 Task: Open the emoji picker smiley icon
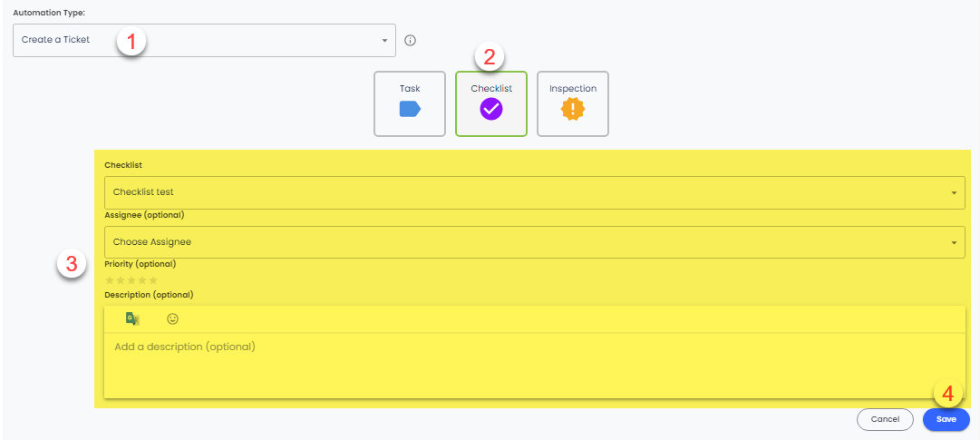(x=172, y=318)
